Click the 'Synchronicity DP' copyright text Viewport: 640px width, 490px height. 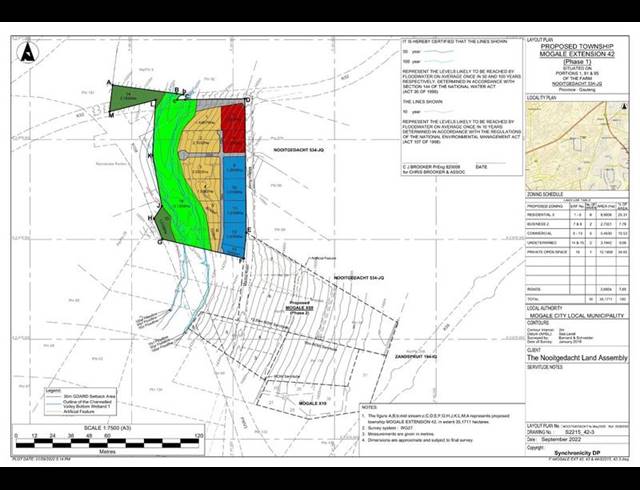[x=577, y=453]
